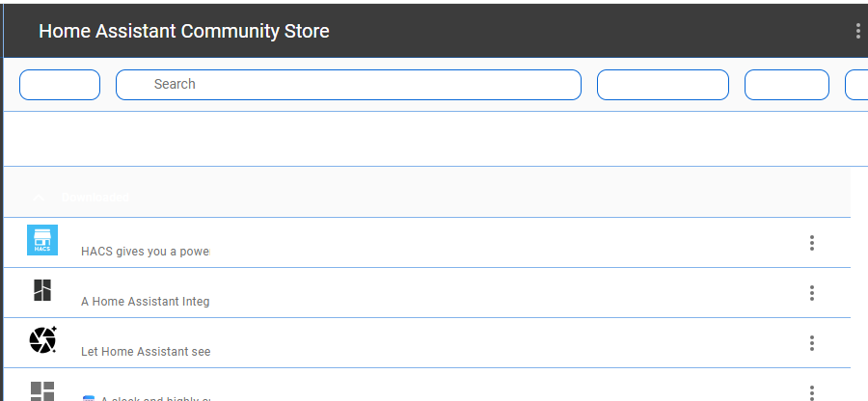Open the three-dot menu for the HACS row

(x=812, y=243)
